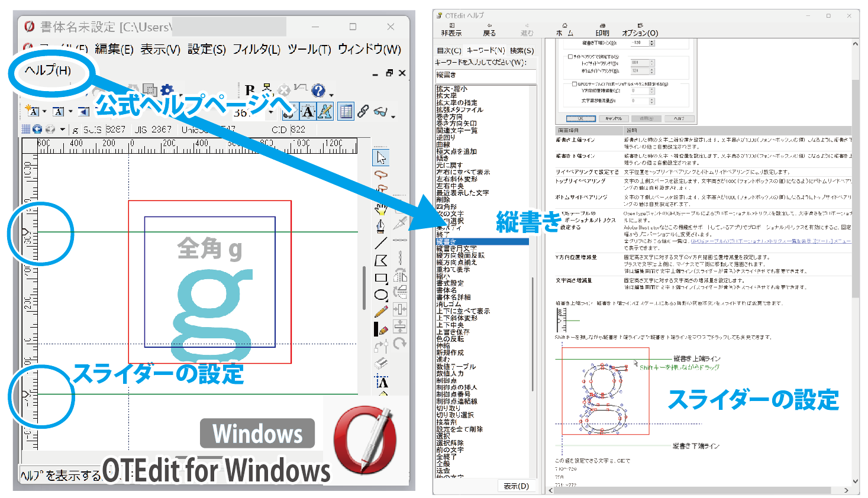This screenshot has height=498, width=868.
Task: Click the knife cut tool icon
Action: coord(400,223)
